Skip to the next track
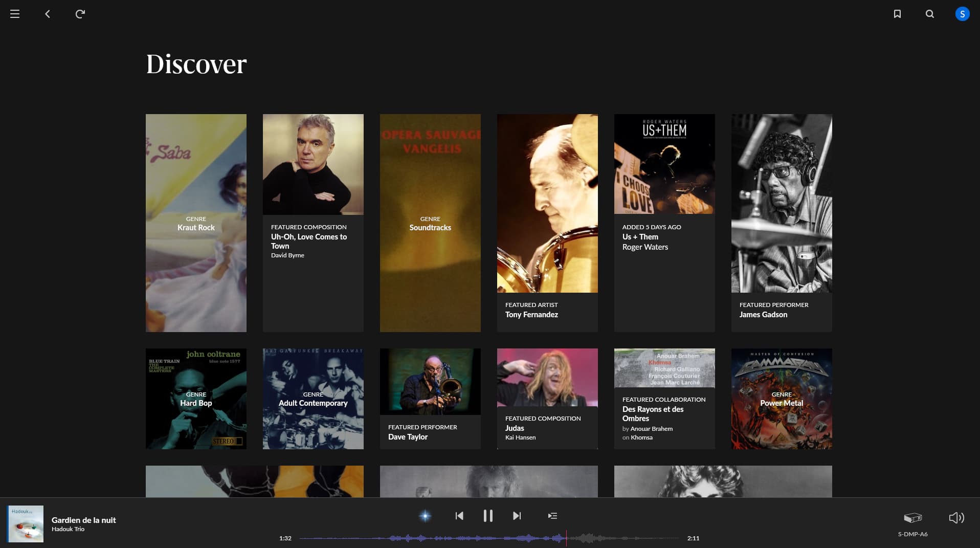980x548 pixels. [x=517, y=516]
